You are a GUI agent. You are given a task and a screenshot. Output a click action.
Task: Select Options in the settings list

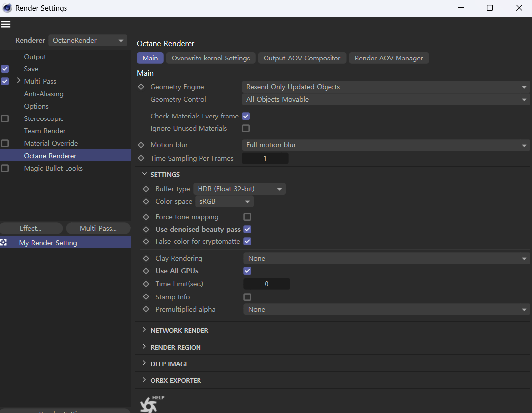click(36, 106)
